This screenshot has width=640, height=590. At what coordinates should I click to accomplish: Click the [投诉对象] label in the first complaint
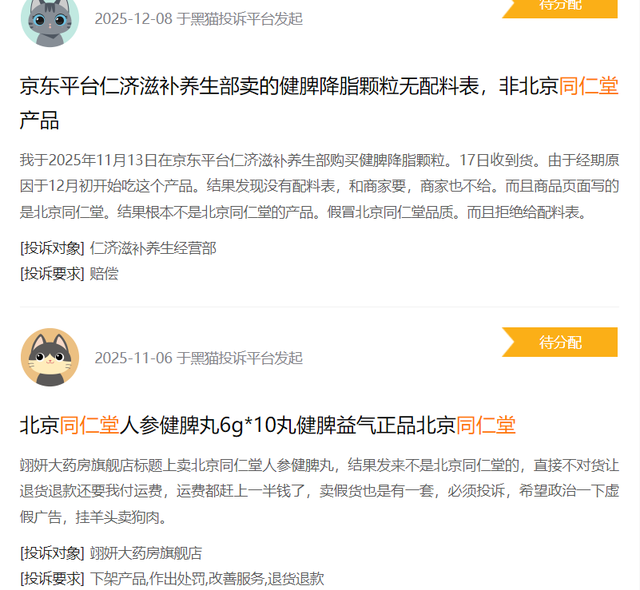pyautogui.click(x=52, y=248)
